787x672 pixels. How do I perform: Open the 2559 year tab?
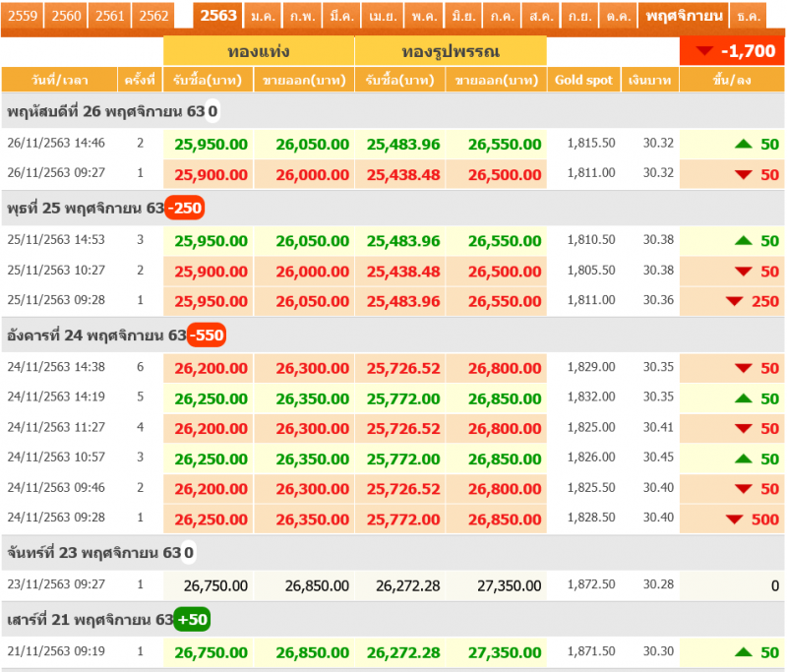(x=23, y=16)
